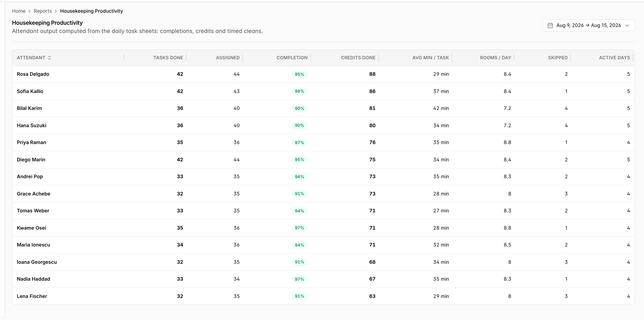
Task: Click Bilal Karim's 42 min average
Action: [441, 108]
